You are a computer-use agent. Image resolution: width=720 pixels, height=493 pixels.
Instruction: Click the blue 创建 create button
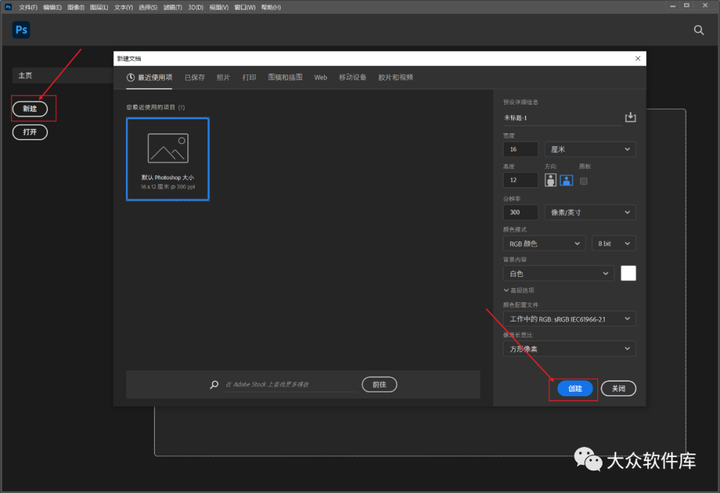coord(575,389)
